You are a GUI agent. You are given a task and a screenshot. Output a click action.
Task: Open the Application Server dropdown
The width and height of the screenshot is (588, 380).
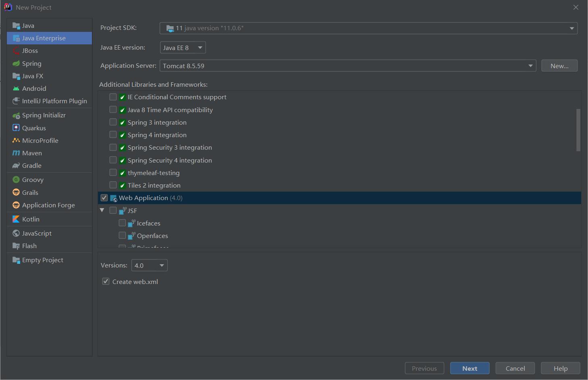tap(348, 66)
